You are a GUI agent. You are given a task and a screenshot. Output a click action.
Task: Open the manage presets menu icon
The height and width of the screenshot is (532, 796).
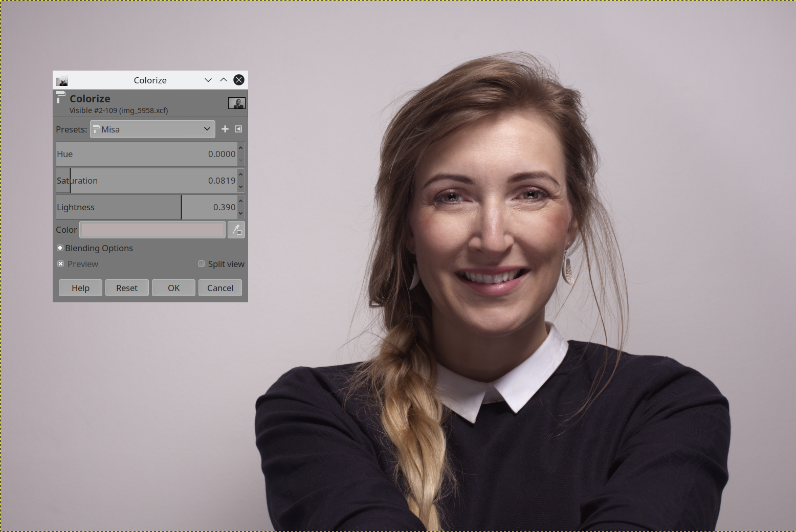238,129
